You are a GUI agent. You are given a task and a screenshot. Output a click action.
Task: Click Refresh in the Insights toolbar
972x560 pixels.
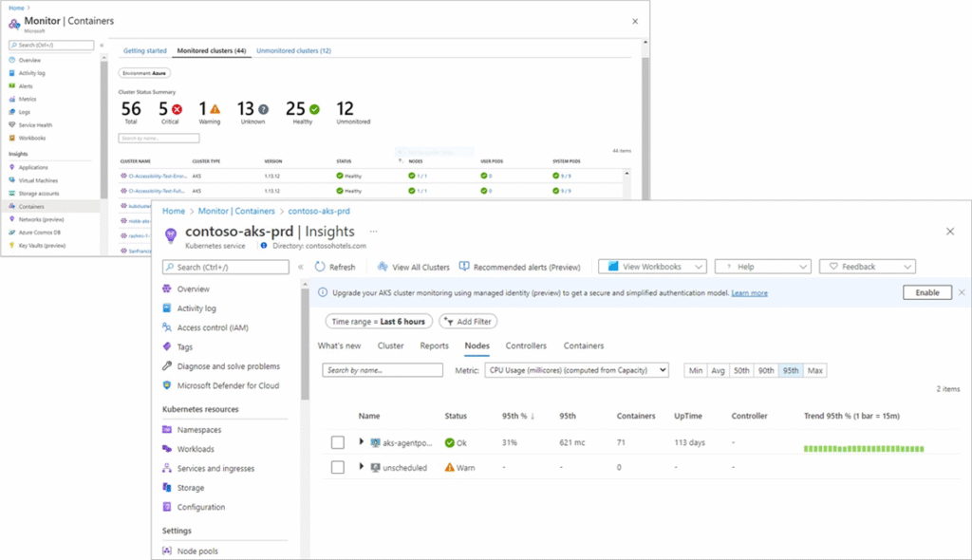(x=335, y=267)
